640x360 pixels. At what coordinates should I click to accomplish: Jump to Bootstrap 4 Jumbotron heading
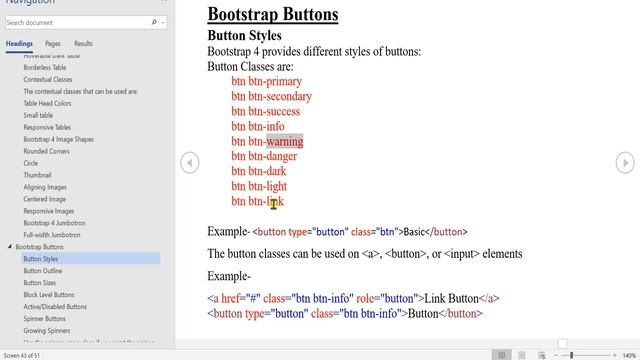(x=54, y=223)
